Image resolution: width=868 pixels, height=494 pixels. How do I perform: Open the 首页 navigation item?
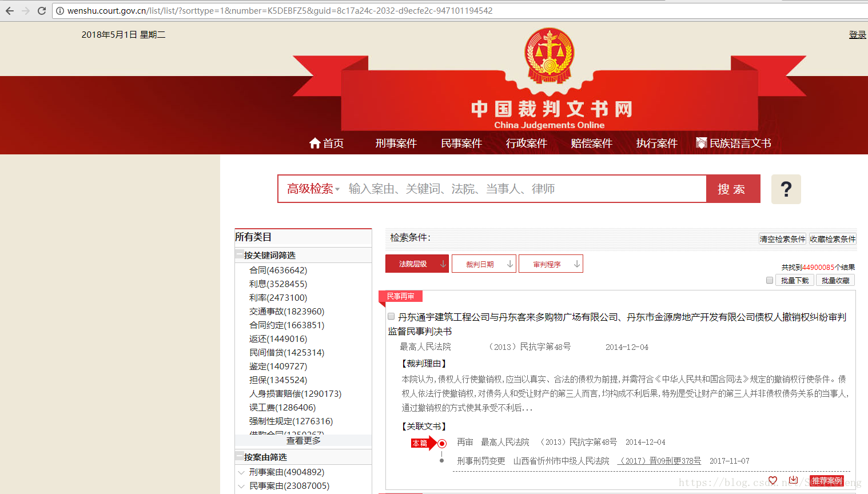[333, 143]
